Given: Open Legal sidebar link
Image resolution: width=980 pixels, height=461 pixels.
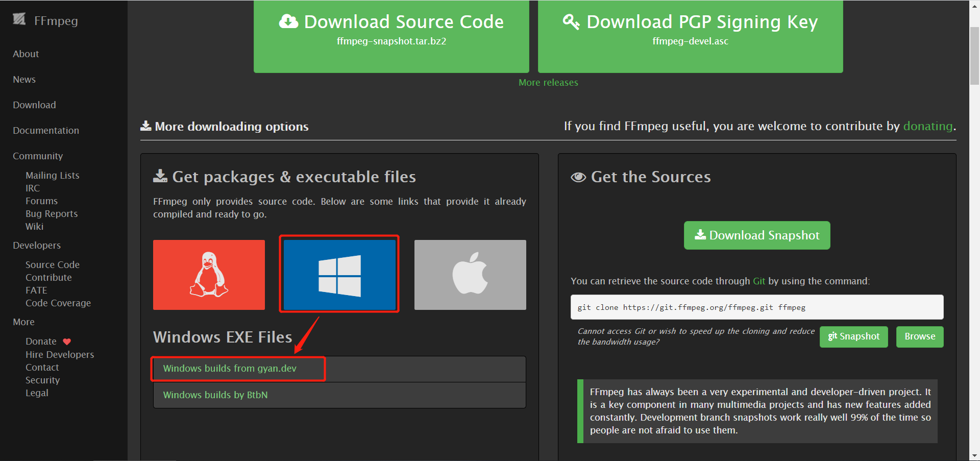Looking at the screenshot, I should (x=37, y=393).
